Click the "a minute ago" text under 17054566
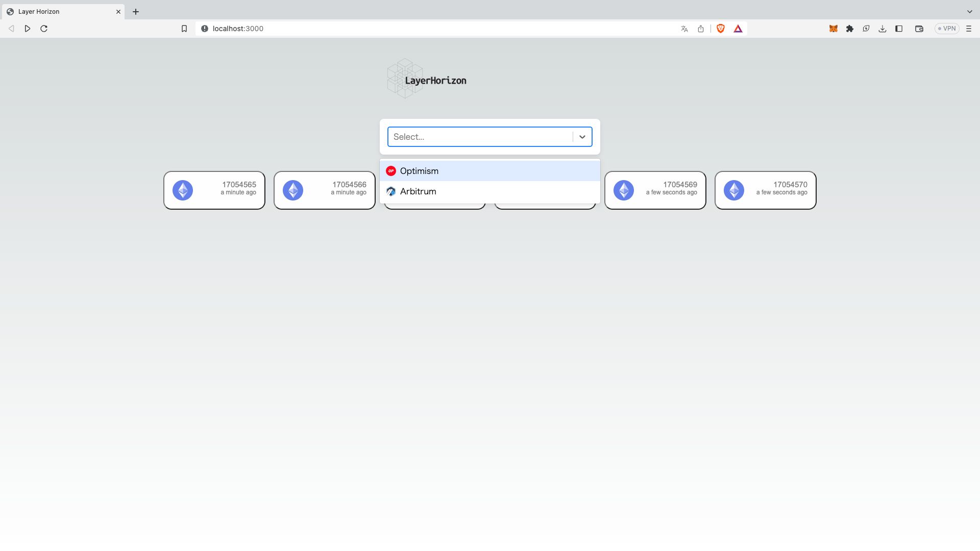This screenshot has height=551, width=980. [349, 193]
